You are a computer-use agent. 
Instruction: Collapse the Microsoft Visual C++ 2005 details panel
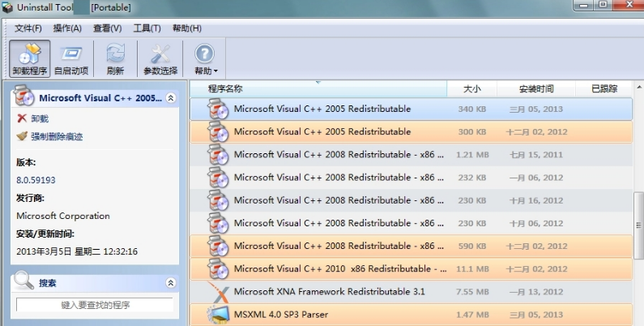tap(170, 98)
